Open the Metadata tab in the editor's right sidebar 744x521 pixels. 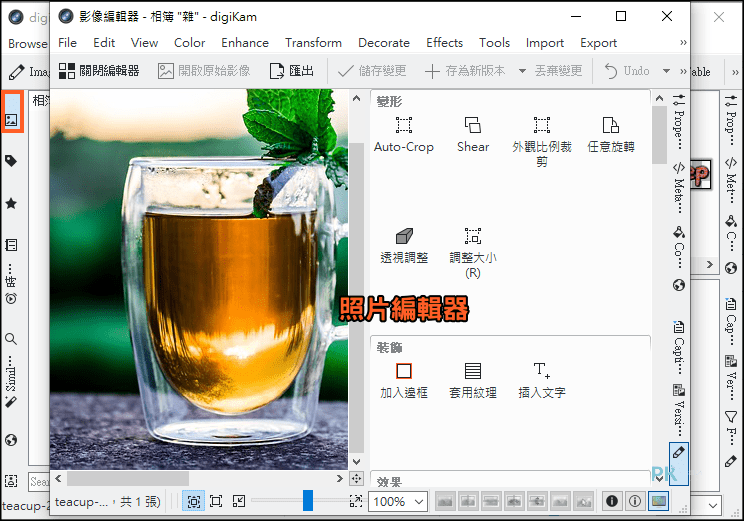point(679,188)
